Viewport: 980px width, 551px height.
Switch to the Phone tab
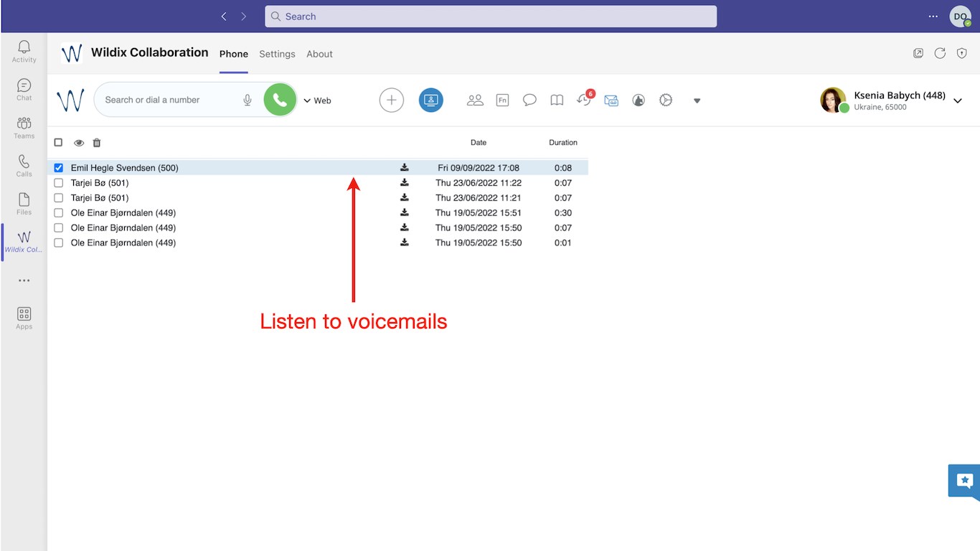point(234,54)
